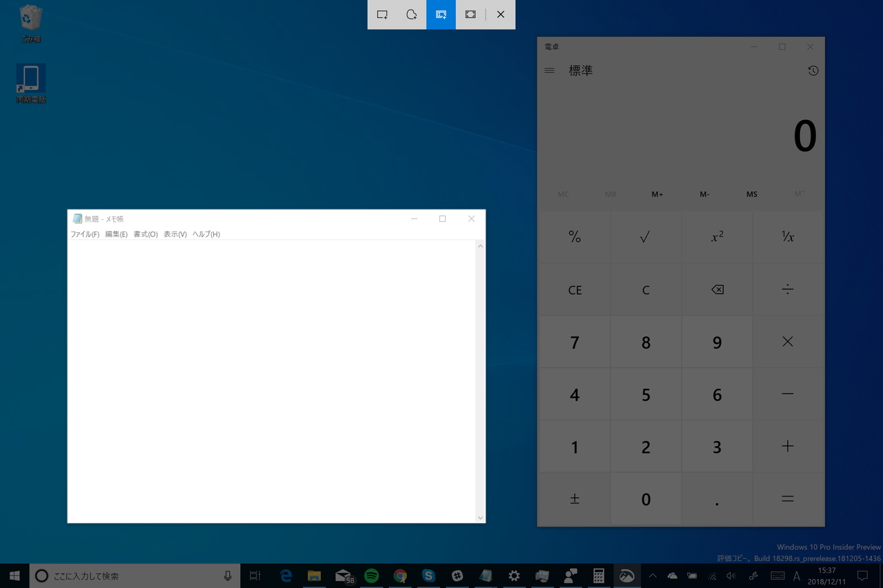This screenshot has width=883, height=588.
Task: Open Skype from the taskbar
Action: [x=428, y=576]
